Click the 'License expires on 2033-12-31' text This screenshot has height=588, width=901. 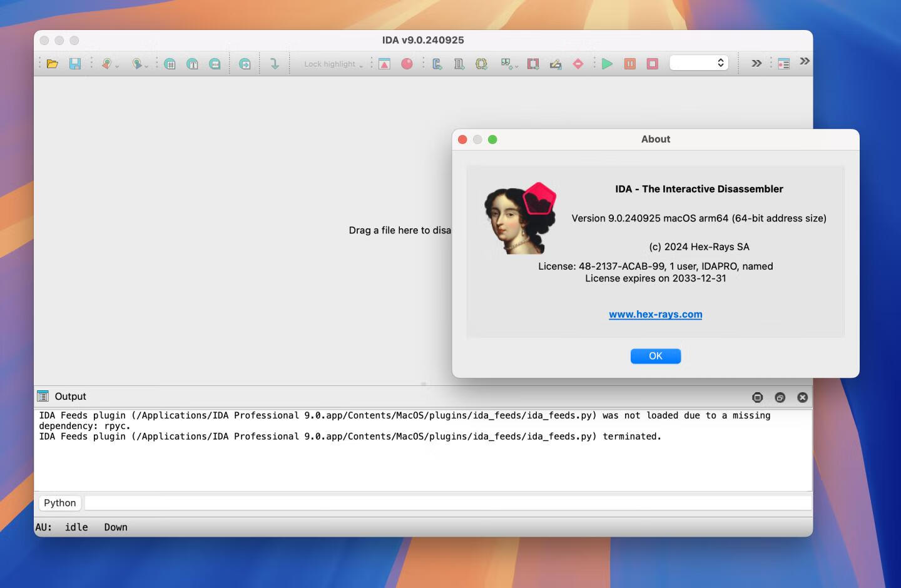tap(656, 278)
